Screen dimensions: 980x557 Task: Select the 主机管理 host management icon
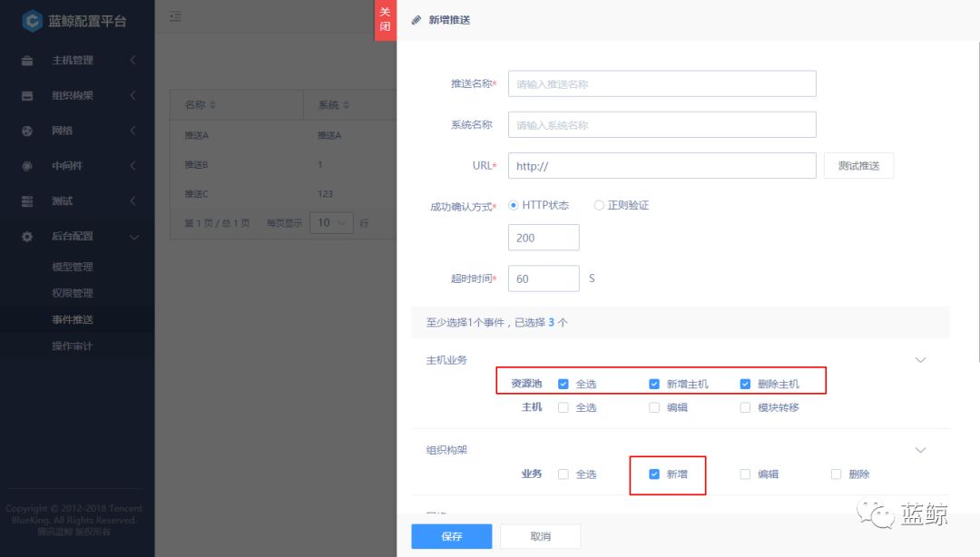25,60
